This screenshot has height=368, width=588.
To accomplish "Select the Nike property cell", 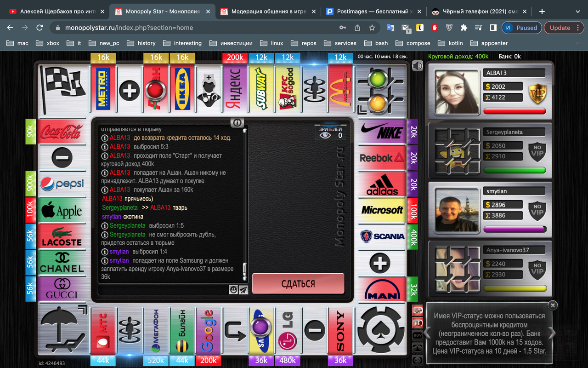I will point(382,132).
